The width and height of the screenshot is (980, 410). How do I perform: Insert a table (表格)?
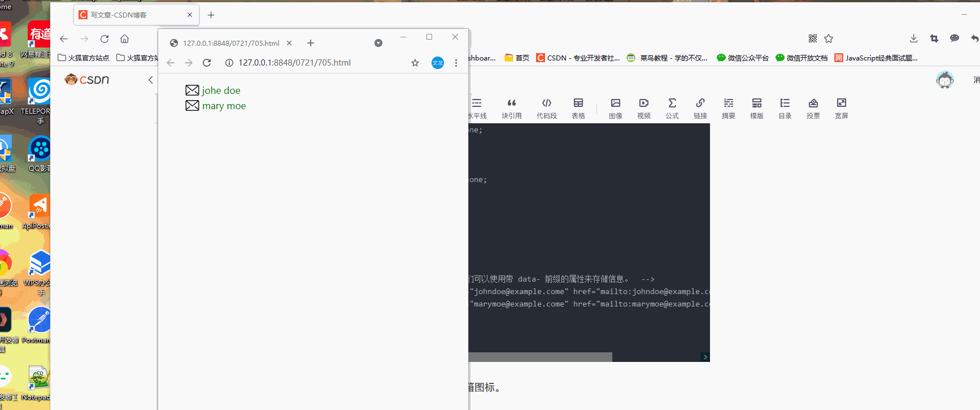coord(578,108)
